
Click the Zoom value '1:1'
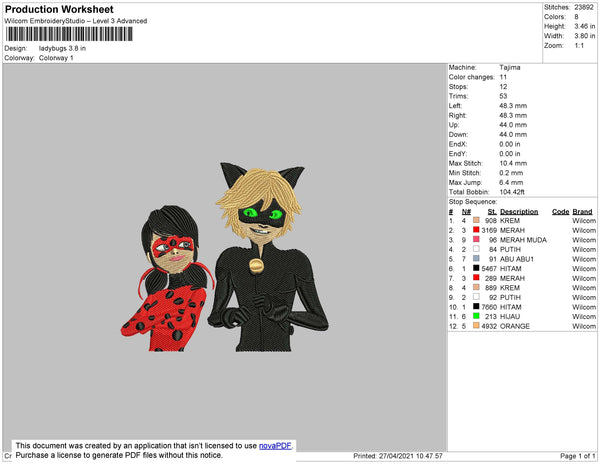[579, 46]
